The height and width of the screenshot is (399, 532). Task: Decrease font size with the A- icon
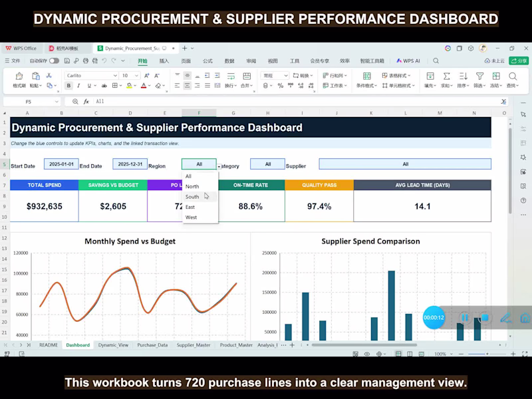[x=157, y=75]
